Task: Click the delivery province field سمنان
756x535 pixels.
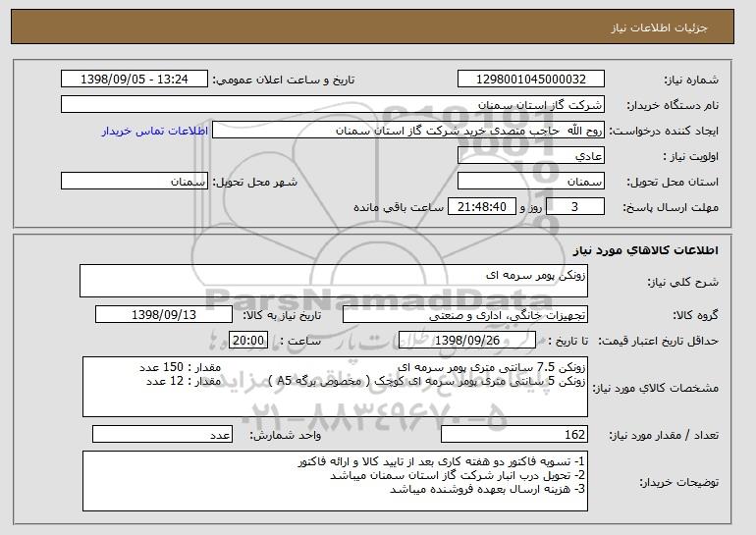Action: click(x=531, y=182)
